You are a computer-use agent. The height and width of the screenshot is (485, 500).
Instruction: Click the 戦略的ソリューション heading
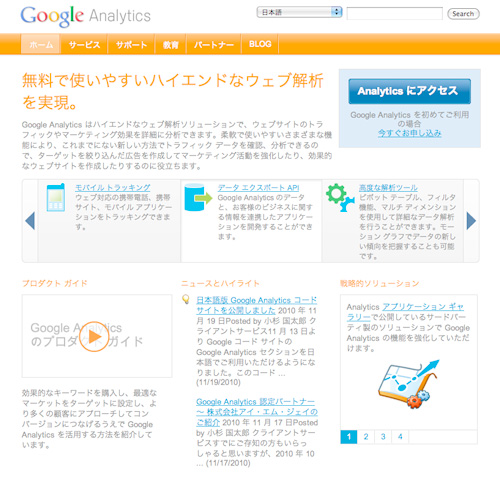(x=379, y=283)
